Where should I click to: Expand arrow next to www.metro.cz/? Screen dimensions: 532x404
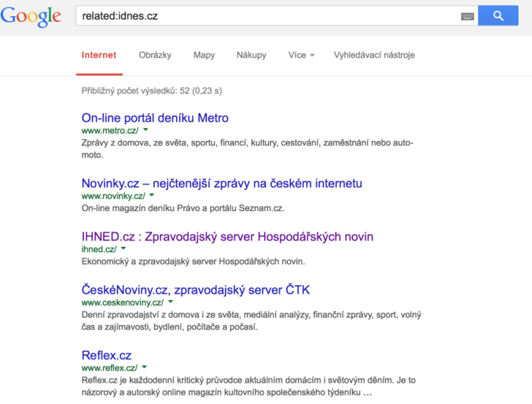click(146, 129)
